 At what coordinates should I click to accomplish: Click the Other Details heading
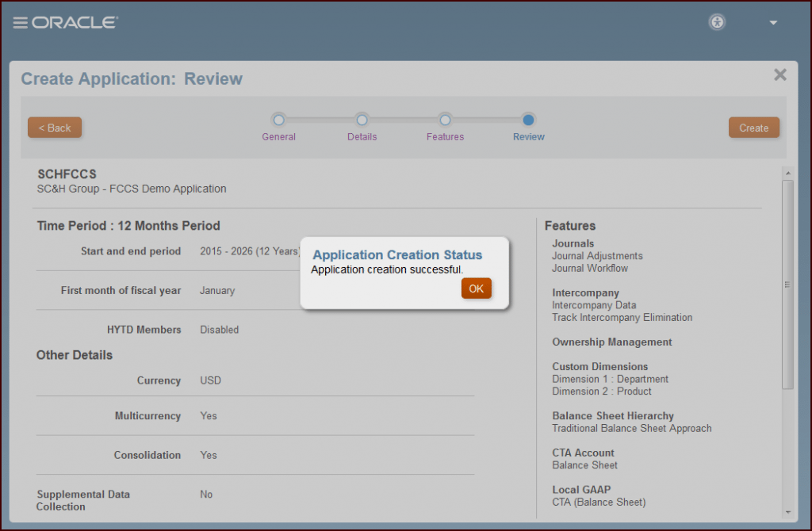pos(75,355)
